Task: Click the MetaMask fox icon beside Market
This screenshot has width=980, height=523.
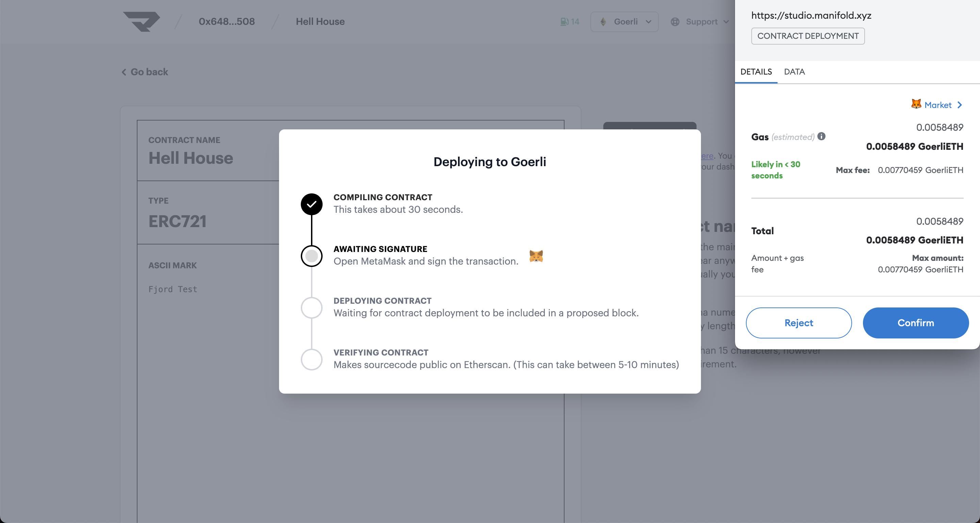Action: (916, 104)
